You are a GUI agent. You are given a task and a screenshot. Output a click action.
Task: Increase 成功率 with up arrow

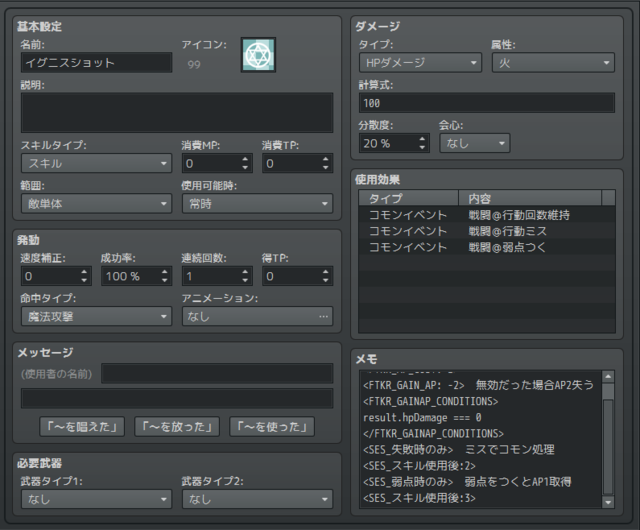click(164, 272)
